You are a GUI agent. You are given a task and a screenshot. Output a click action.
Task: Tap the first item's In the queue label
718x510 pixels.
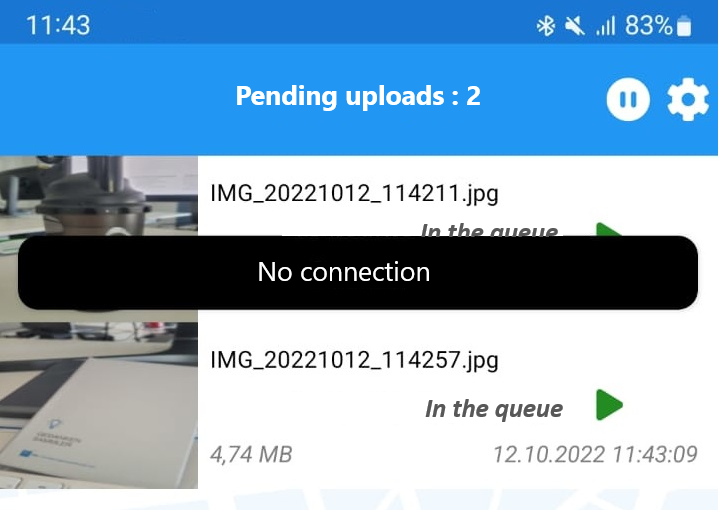click(x=490, y=230)
